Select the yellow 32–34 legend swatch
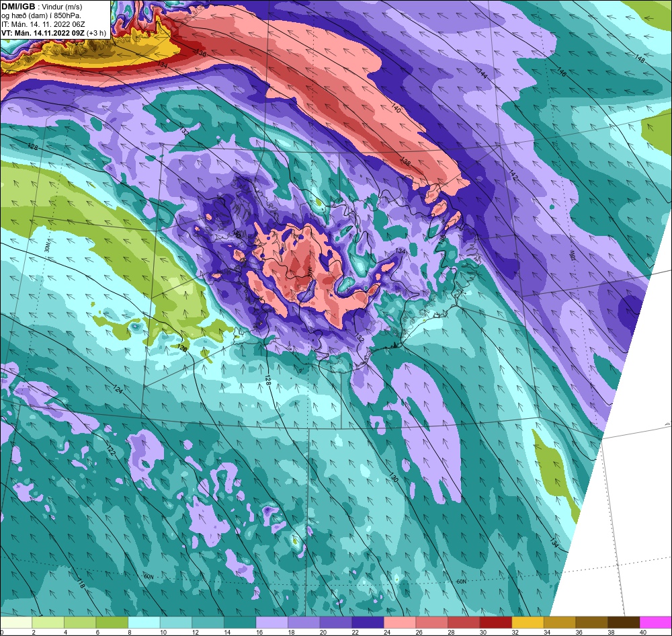The width and height of the screenshot is (672, 636). pyautogui.click(x=528, y=623)
